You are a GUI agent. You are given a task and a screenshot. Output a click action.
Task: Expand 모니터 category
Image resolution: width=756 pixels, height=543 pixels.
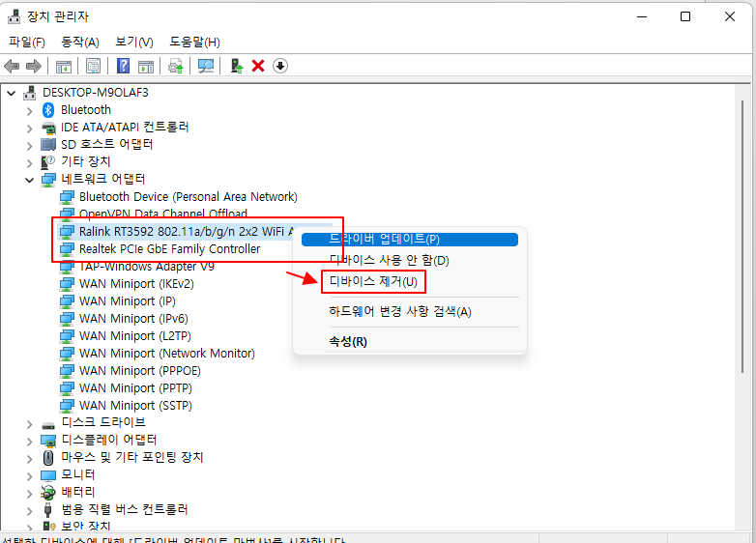coord(29,476)
